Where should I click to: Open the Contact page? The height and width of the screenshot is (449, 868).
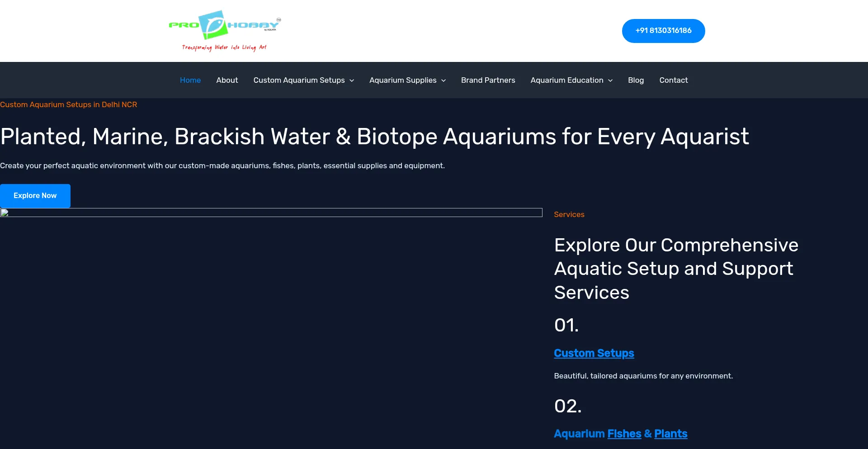click(x=673, y=80)
